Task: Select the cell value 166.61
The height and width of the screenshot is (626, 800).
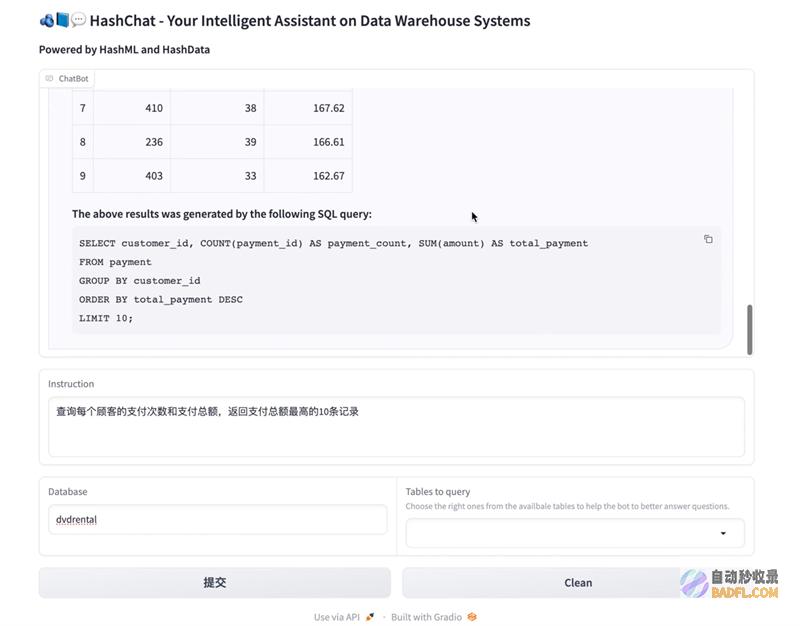Action: click(x=329, y=142)
